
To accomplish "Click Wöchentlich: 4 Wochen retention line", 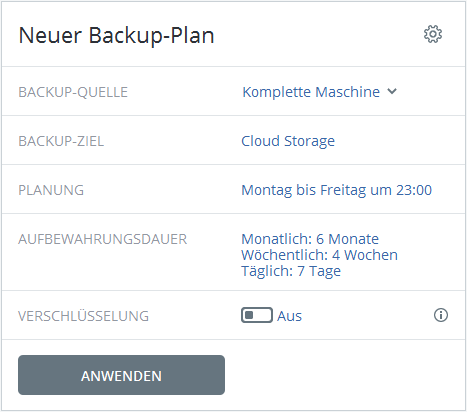I will [319, 255].
